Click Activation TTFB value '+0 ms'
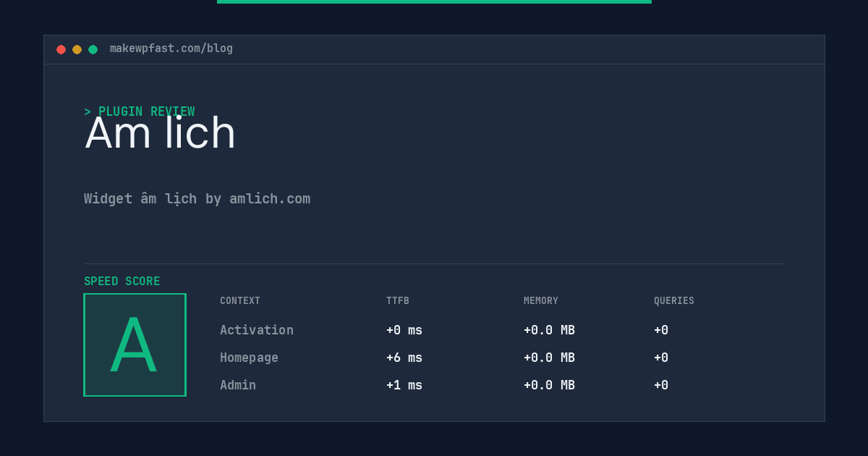The height and width of the screenshot is (456, 868). pyautogui.click(x=404, y=330)
